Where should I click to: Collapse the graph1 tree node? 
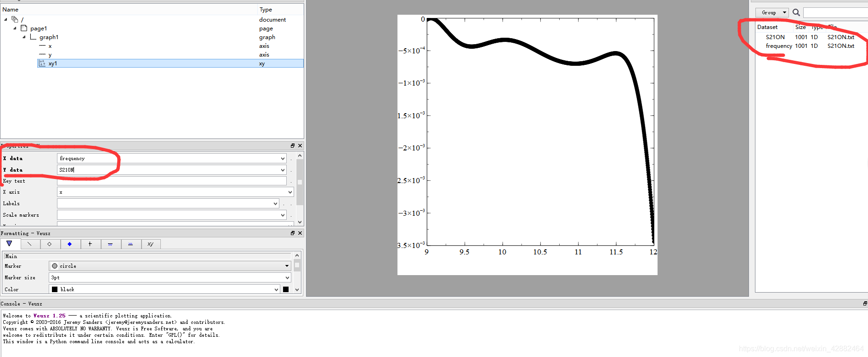tap(24, 37)
